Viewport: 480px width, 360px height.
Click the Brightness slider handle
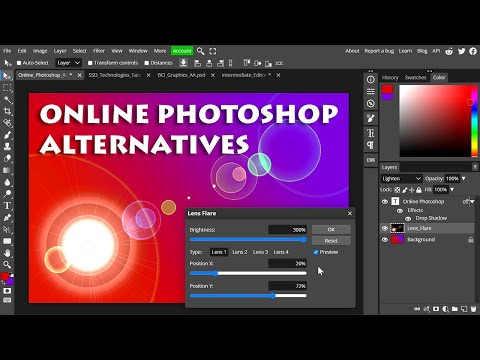point(304,239)
